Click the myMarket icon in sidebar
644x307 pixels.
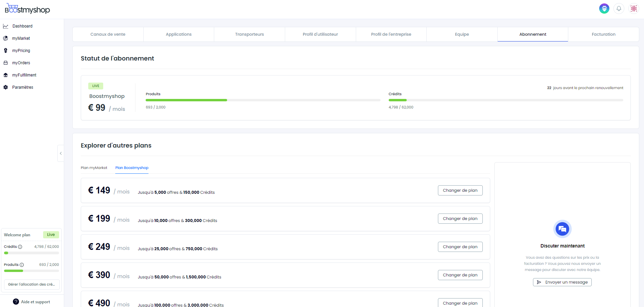(x=6, y=38)
